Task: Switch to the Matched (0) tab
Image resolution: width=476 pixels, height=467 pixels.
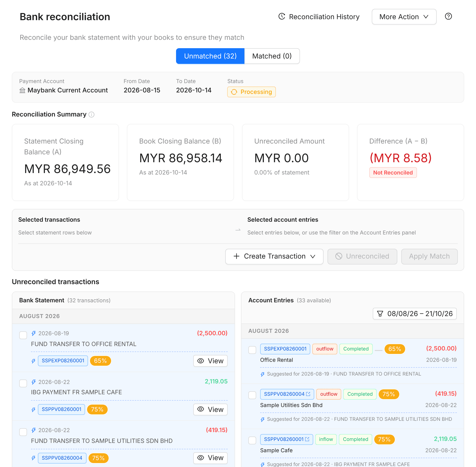Action: [x=272, y=56]
